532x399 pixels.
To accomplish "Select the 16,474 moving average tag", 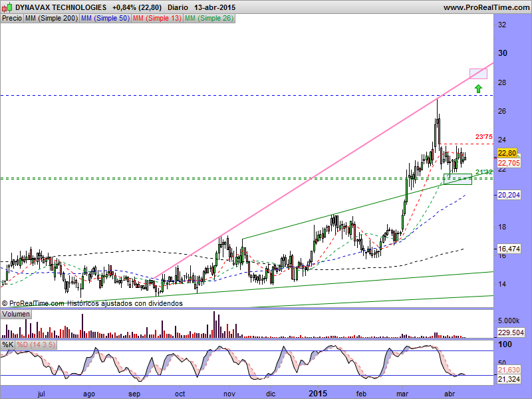I will [x=509, y=249].
